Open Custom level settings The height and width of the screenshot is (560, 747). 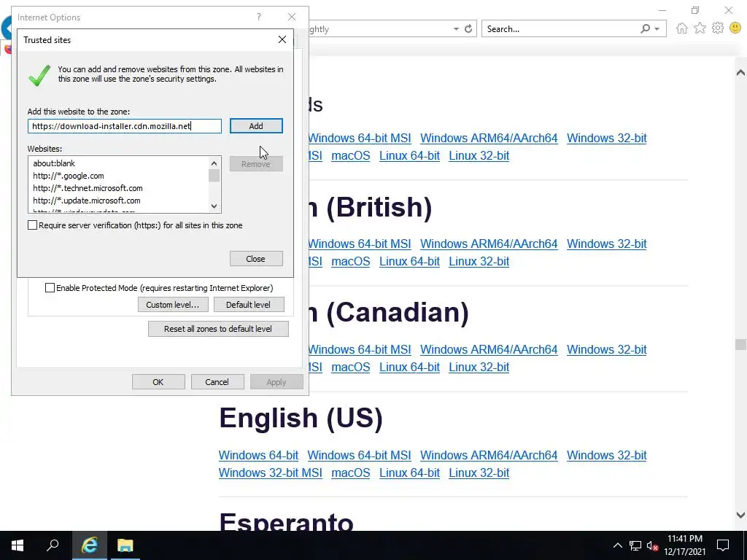(173, 305)
